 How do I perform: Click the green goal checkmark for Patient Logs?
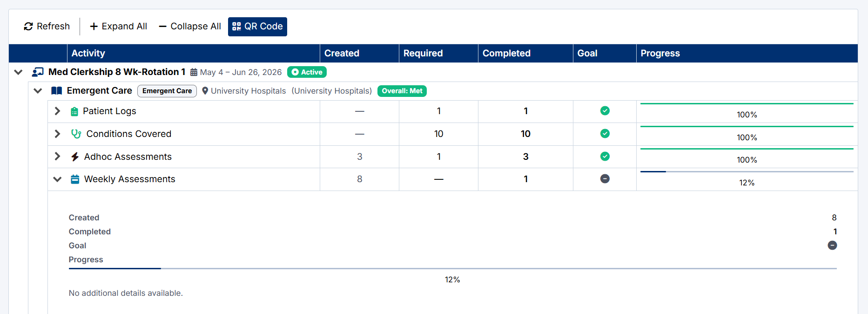pos(605,111)
